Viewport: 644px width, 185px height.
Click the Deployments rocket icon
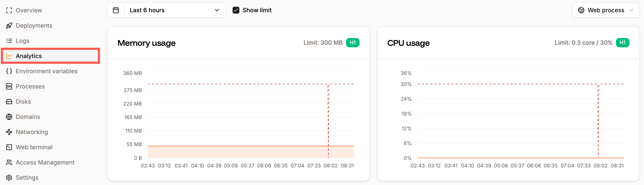(x=9, y=25)
